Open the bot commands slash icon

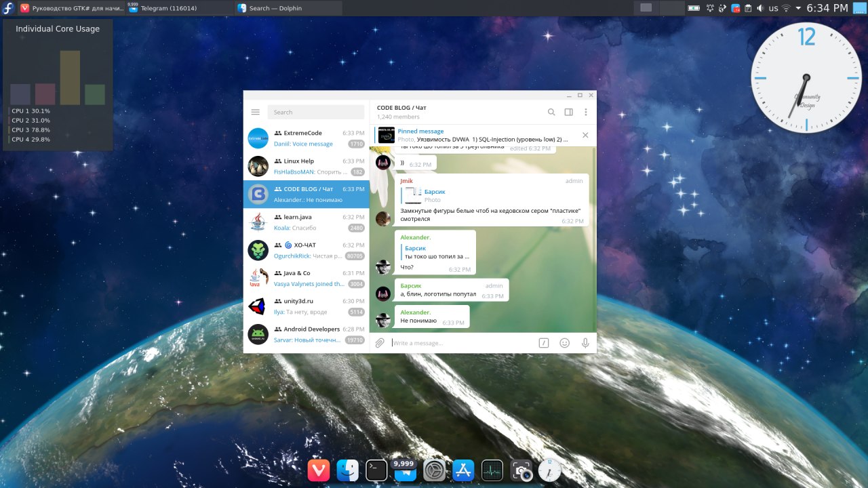point(544,343)
